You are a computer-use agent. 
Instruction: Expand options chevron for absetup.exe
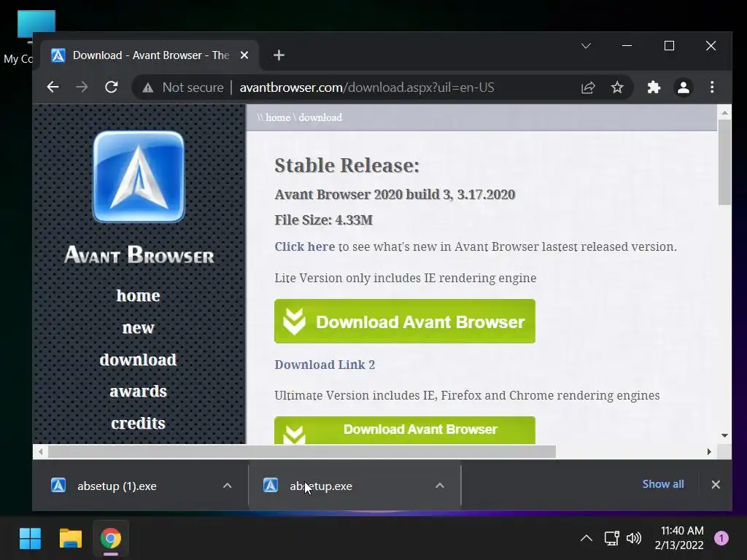(440, 486)
